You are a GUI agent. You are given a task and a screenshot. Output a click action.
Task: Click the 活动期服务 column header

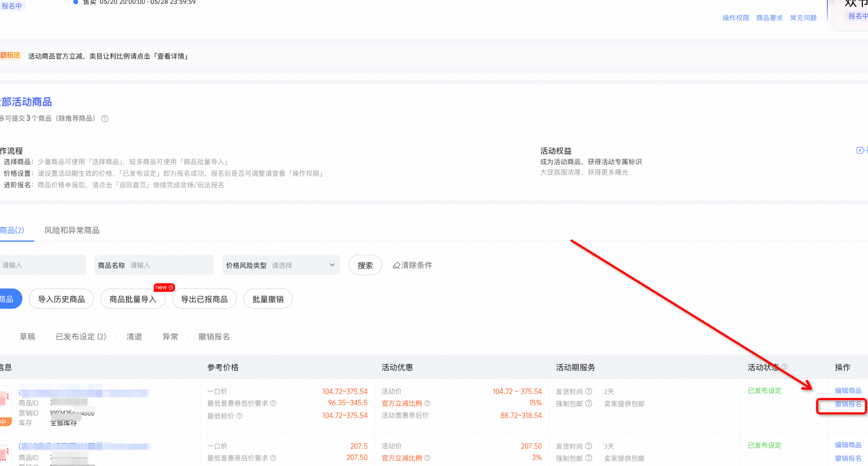[575, 367]
